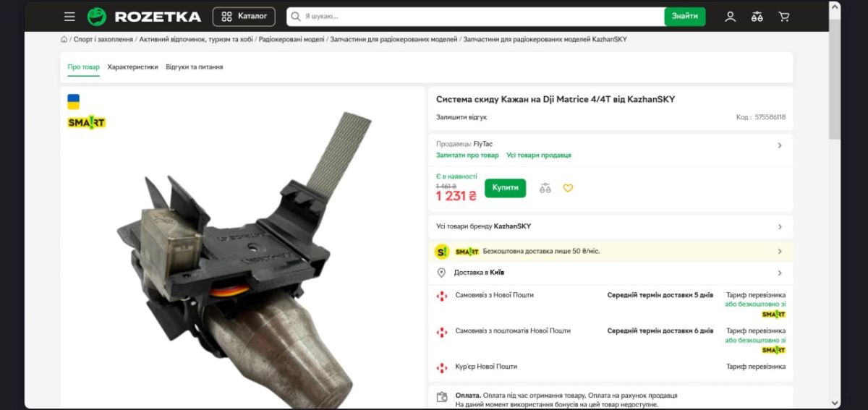This screenshot has height=410, width=868.
Task: Switch to 'Відгуки та питання' tab
Action: click(x=195, y=67)
